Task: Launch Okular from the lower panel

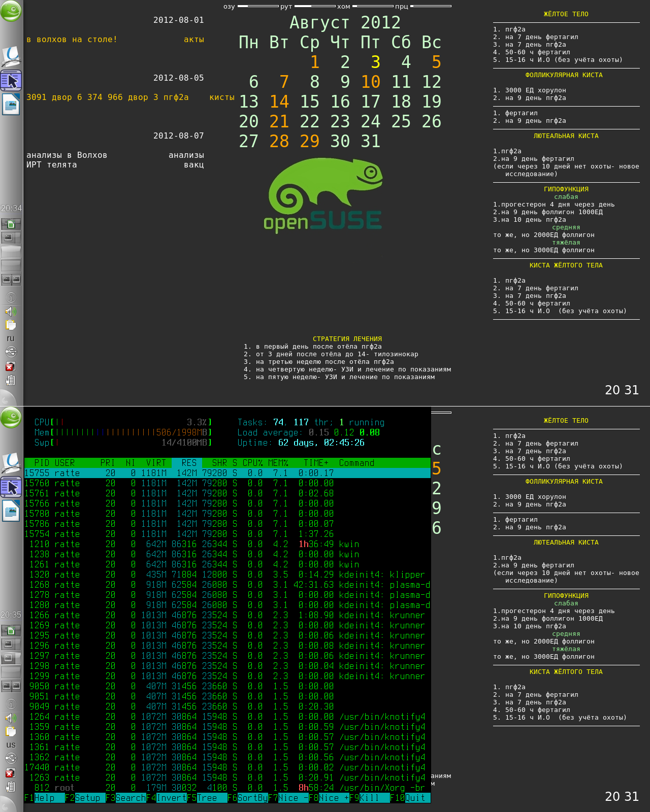Action: 11,463
